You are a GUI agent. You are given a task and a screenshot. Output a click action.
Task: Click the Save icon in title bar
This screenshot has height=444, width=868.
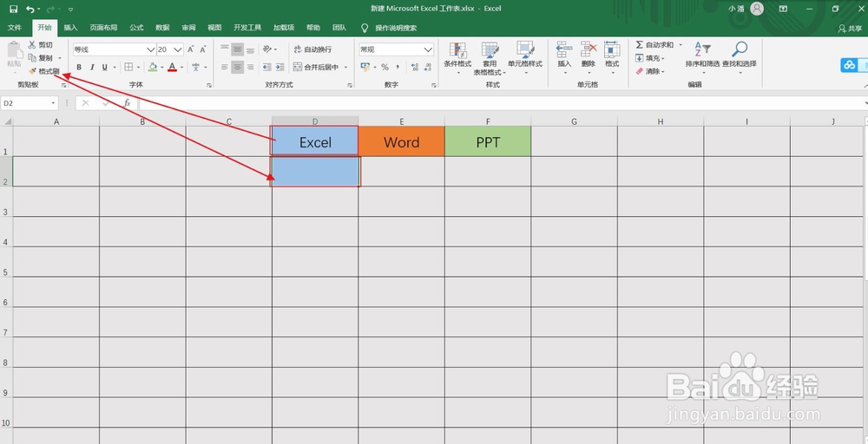point(14,9)
